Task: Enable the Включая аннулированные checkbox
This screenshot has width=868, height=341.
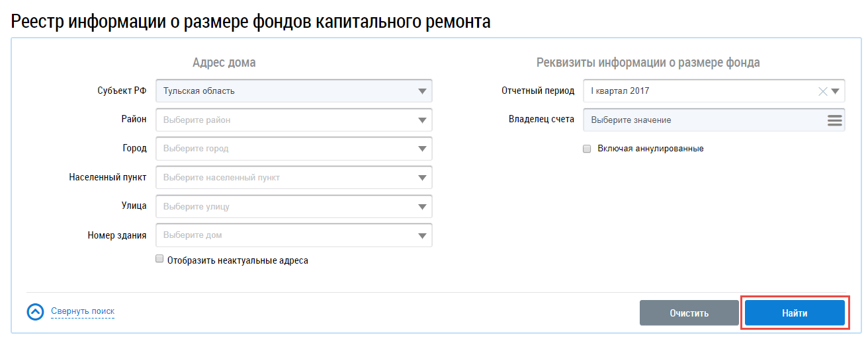Action: click(x=587, y=149)
